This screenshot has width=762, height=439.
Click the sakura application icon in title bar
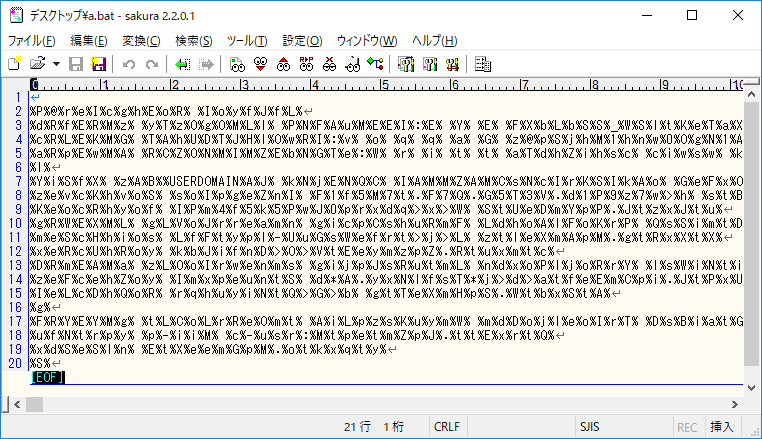(x=17, y=15)
